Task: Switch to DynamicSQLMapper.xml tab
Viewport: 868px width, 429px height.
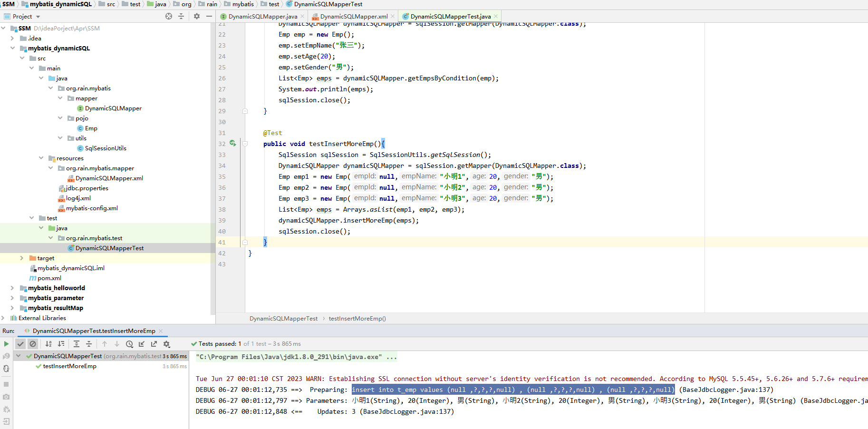Action: coord(354,16)
